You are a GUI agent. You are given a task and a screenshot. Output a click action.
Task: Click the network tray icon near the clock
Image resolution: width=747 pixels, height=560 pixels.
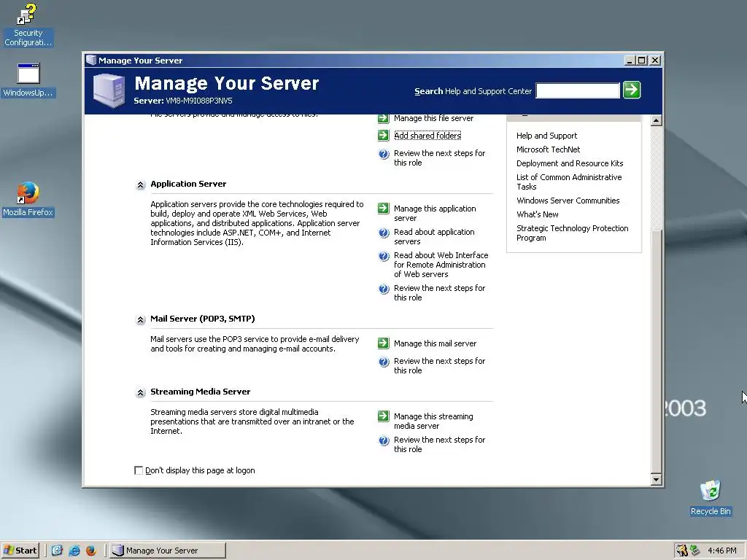[694, 551]
